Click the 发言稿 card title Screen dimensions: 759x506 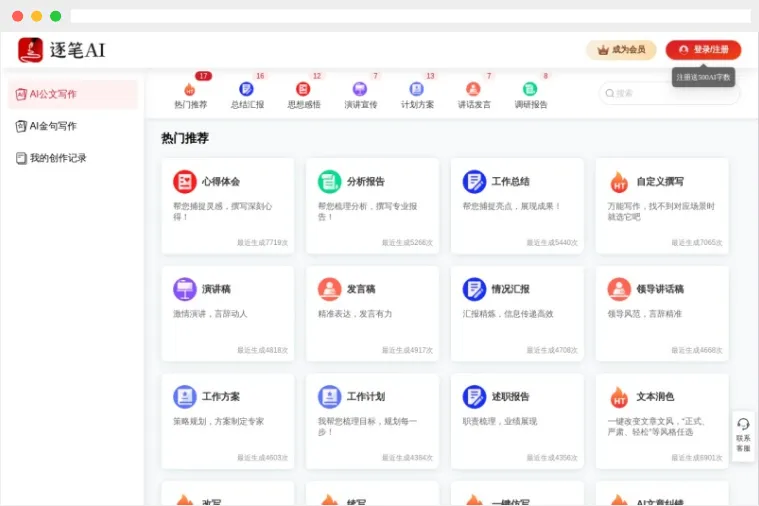tap(361, 289)
